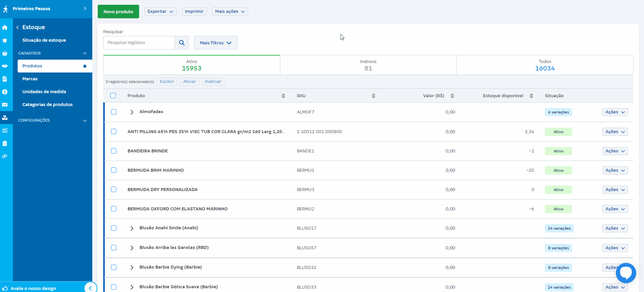Open the dollar coin finance icon
Viewport: 644px width, 292px height.
click(x=5, y=92)
